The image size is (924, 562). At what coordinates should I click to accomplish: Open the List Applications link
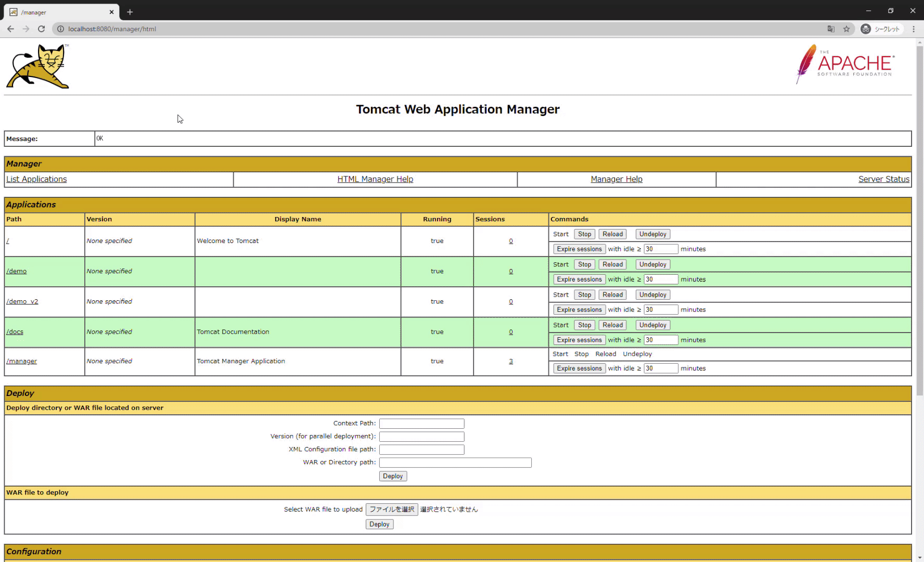(36, 179)
